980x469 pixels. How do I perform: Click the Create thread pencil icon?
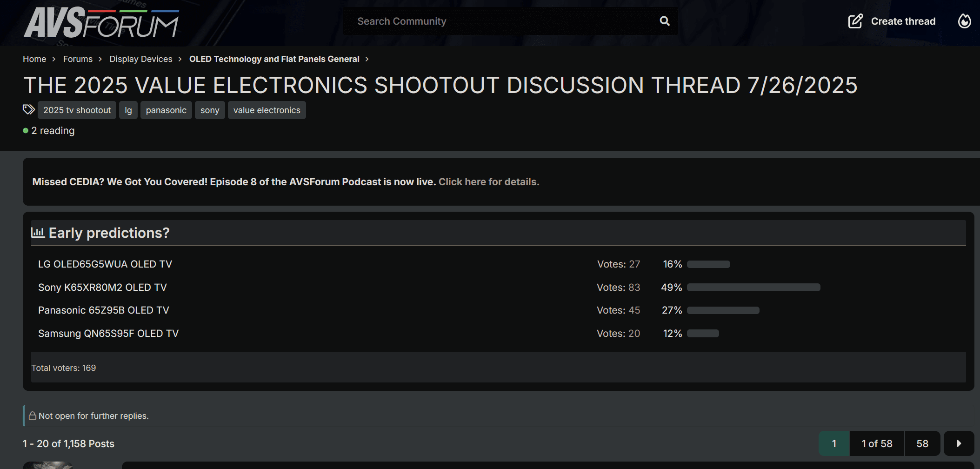click(856, 21)
